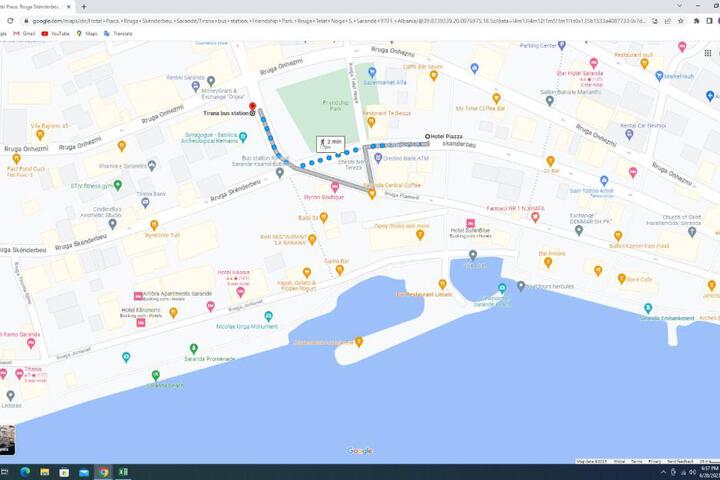Click the taskbar clock showing 6:57 PM

tap(710, 472)
